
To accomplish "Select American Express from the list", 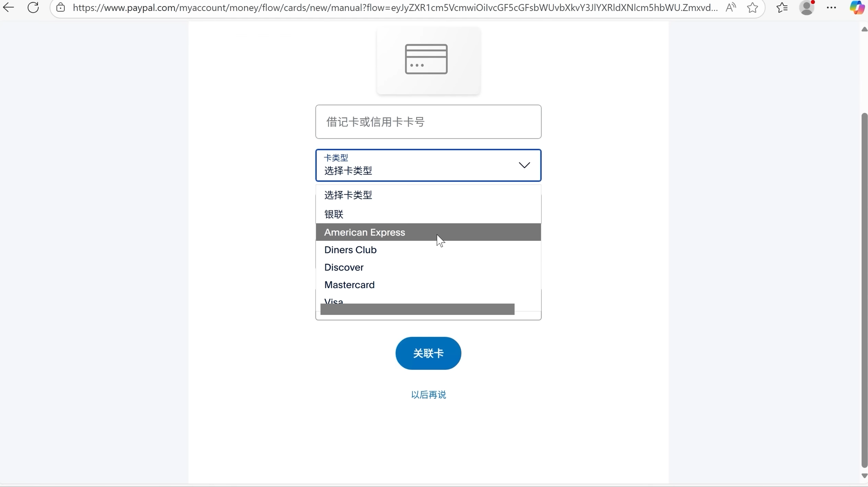I will click(x=364, y=232).
